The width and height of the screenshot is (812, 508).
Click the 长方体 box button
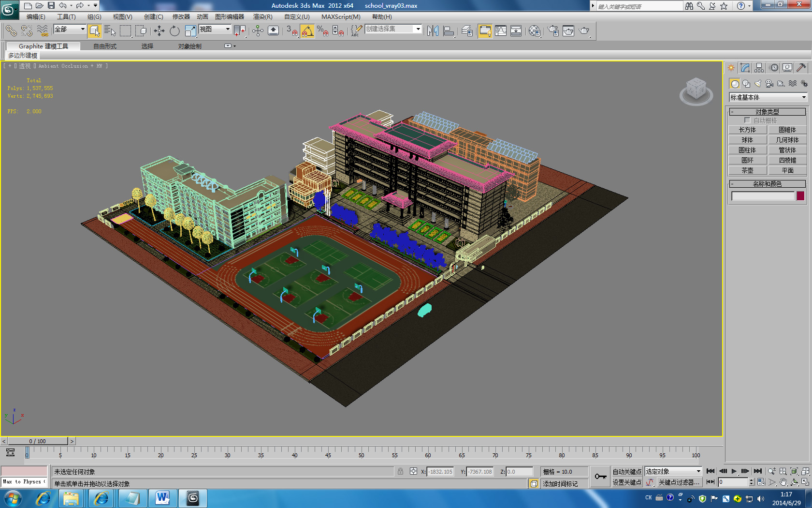point(747,130)
